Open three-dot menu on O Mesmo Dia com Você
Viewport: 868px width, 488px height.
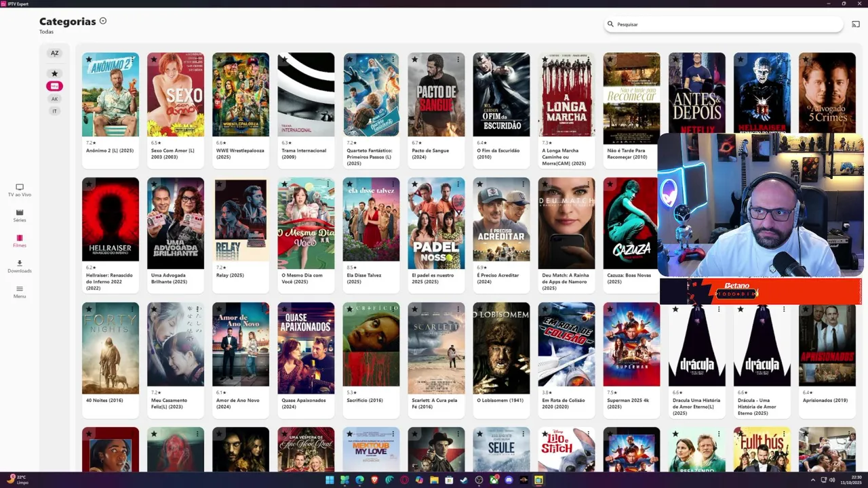tap(328, 184)
